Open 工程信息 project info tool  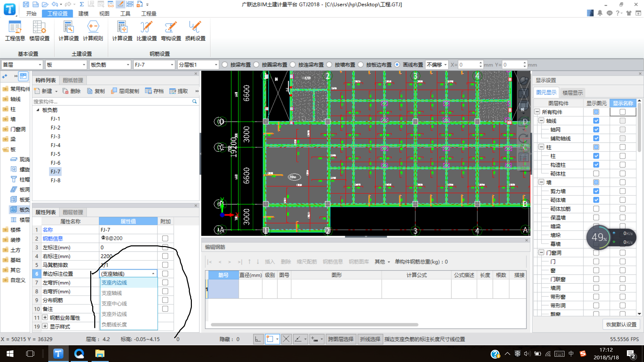click(x=15, y=31)
